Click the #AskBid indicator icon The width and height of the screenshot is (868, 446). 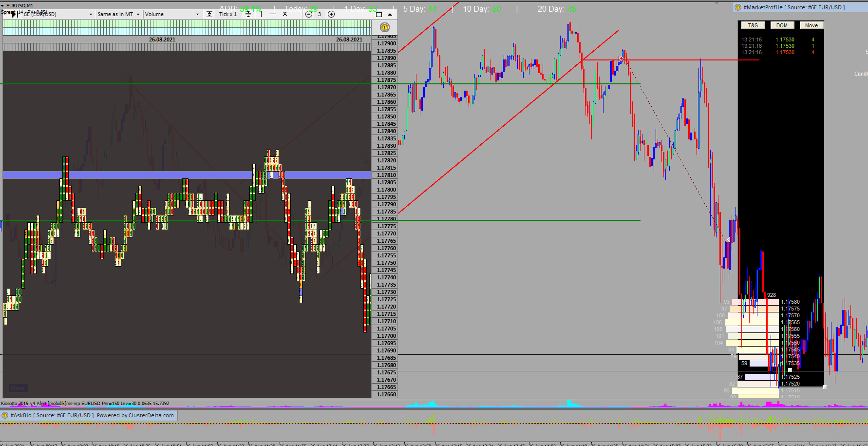click(5, 415)
